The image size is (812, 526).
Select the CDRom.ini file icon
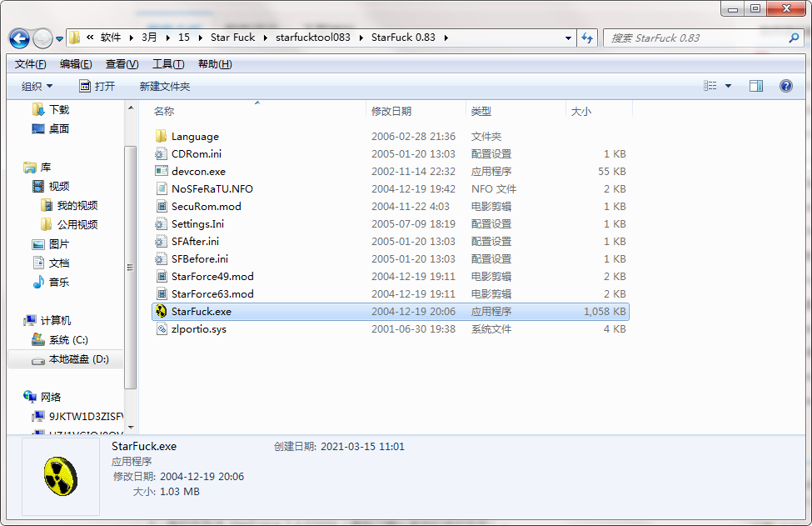[x=161, y=154]
